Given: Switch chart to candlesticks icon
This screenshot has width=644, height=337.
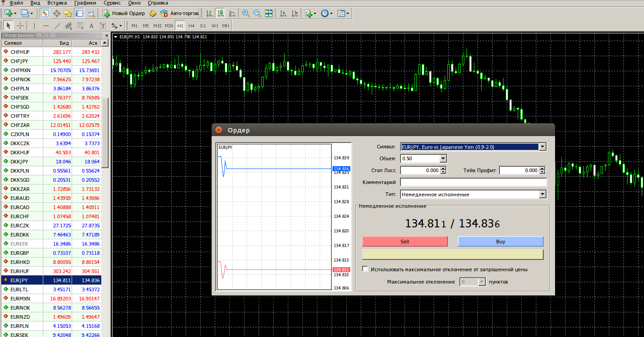Looking at the screenshot, I should pos(221,13).
